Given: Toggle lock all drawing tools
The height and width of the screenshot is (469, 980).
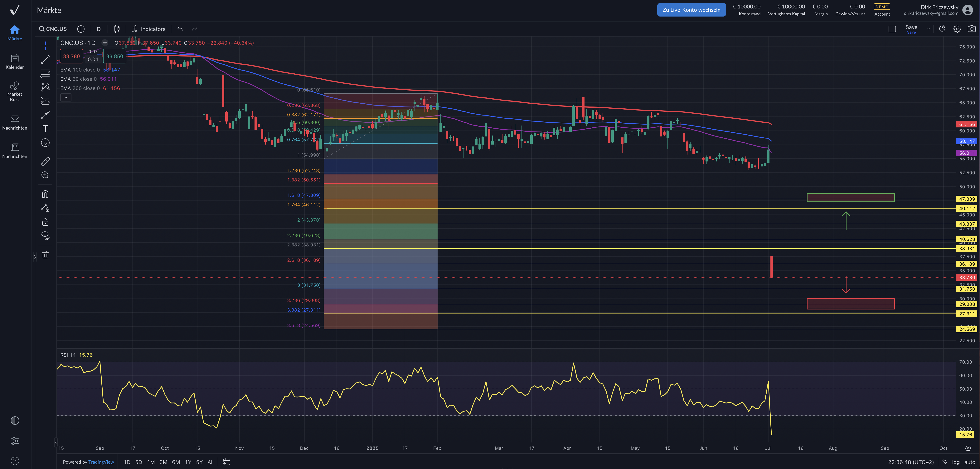Looking at the screenshot, I should click(x=45, y=222).
